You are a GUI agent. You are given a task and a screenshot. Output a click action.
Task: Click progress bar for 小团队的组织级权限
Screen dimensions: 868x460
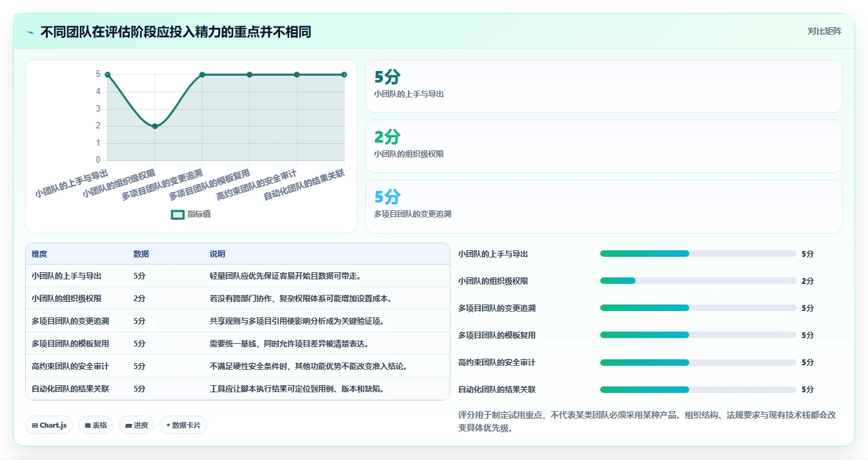point(698,281)
